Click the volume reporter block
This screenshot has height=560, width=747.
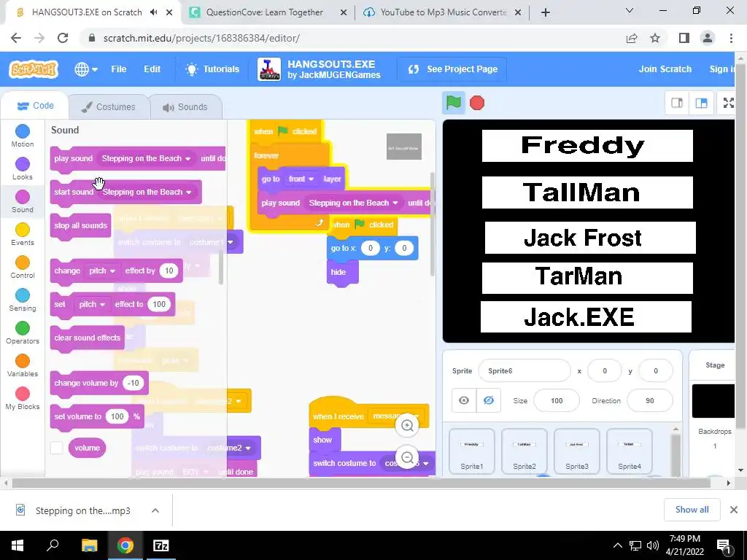point(88,448)
